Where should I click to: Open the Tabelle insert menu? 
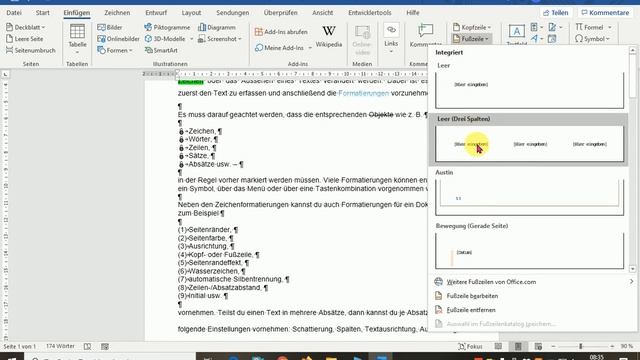(x=77, y=39)
